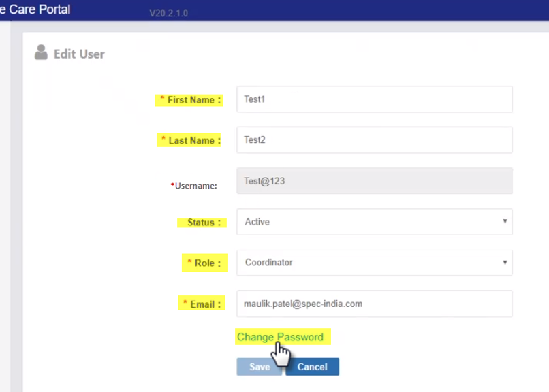
Task: Click the Edit User person icon
Action: pos(42,52)
